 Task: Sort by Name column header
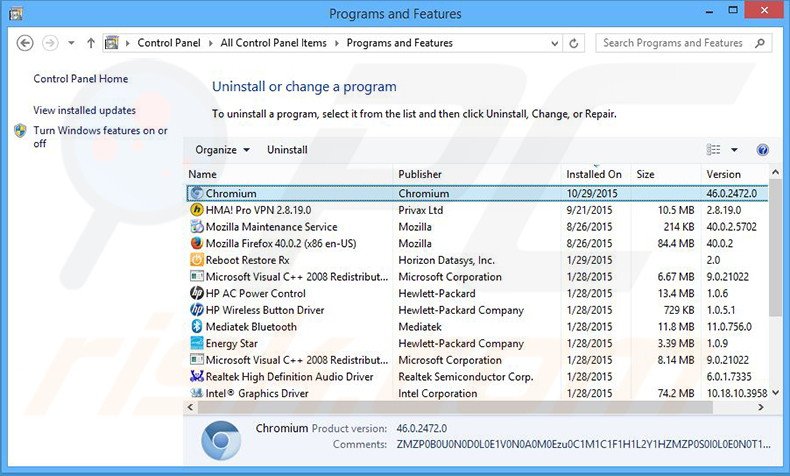[203, 174]
